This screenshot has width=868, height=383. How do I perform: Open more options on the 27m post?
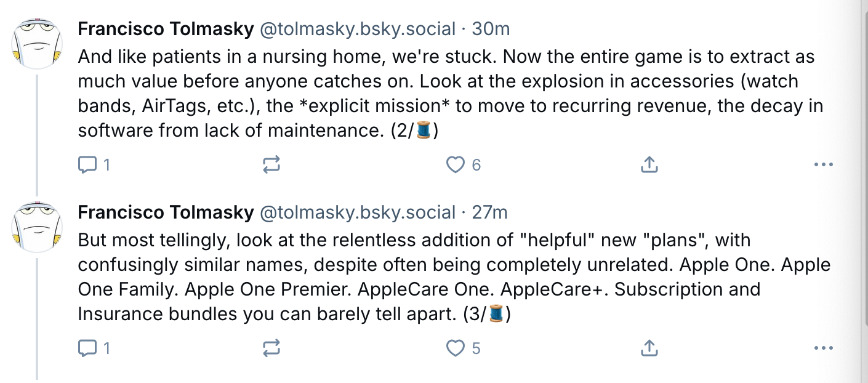(823, 349)
